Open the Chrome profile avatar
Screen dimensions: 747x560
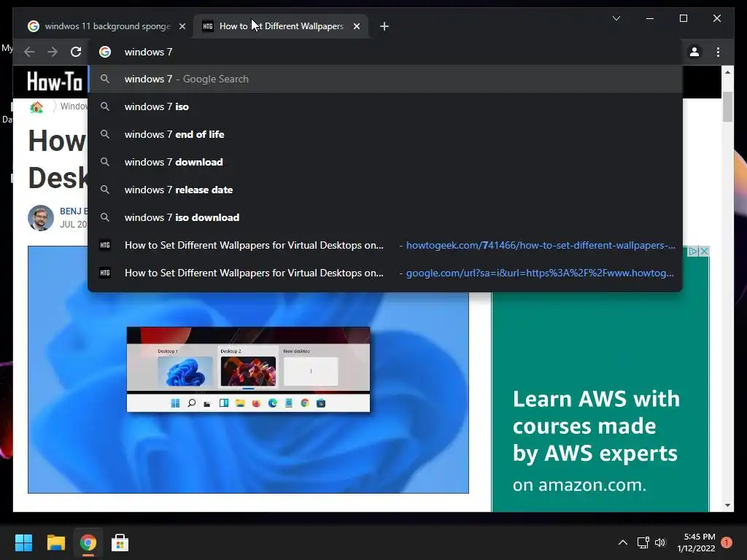pyautogui.click(x=694, y=52)
